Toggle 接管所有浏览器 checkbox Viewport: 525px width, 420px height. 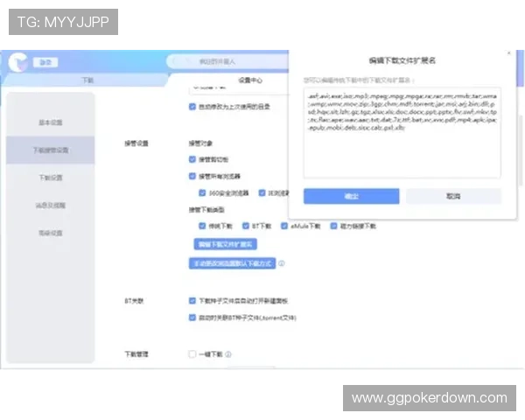click(x=192, y=176)
